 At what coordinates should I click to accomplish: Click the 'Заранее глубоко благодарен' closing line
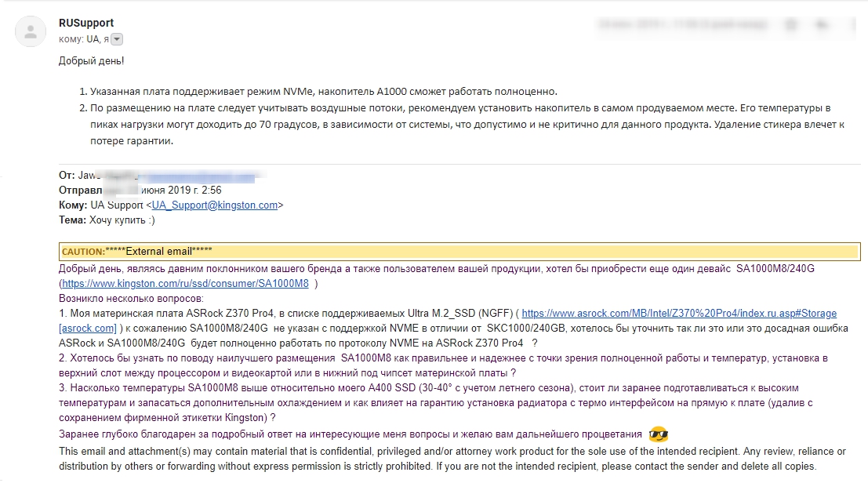click(x=350, y=435)
